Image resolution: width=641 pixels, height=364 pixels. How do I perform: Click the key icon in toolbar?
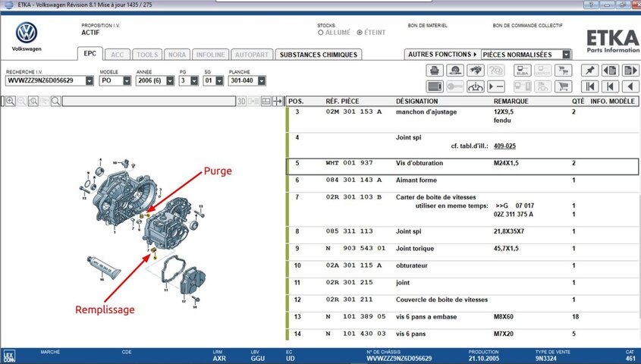(455, 86)
